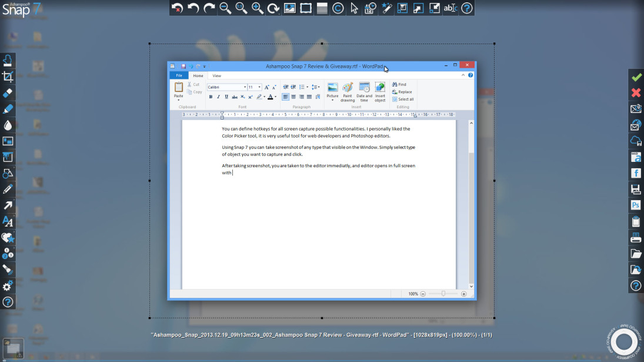Expand the Paste dropdown arrow
This screenshot has width=644, height=362.
[178, 100]
